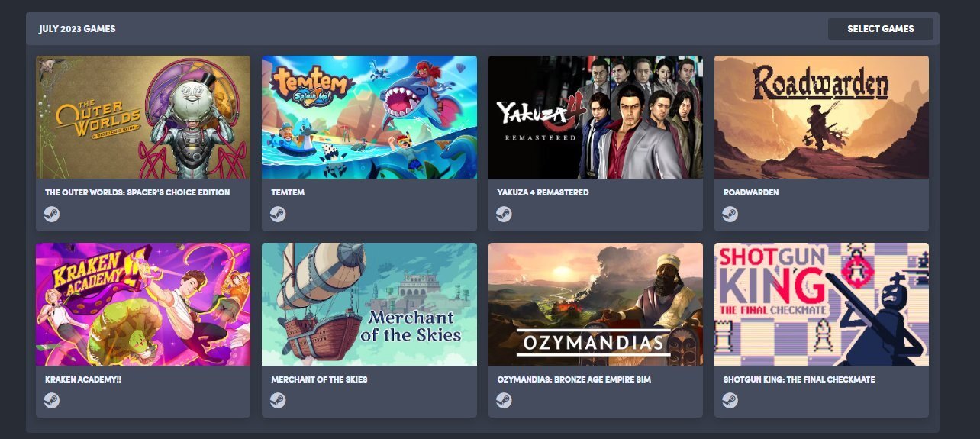Open the Roadwarden cover artwork

(x=821, y=117)
